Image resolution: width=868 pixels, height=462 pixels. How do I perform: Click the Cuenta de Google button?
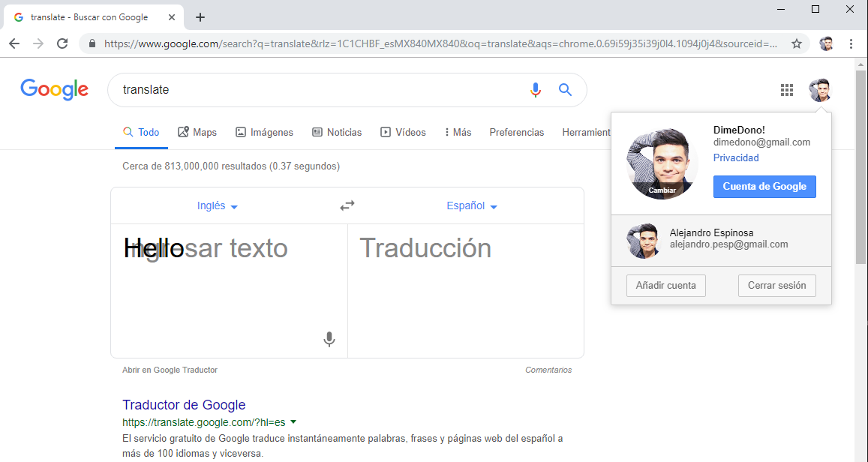click(x=764, y=186)
